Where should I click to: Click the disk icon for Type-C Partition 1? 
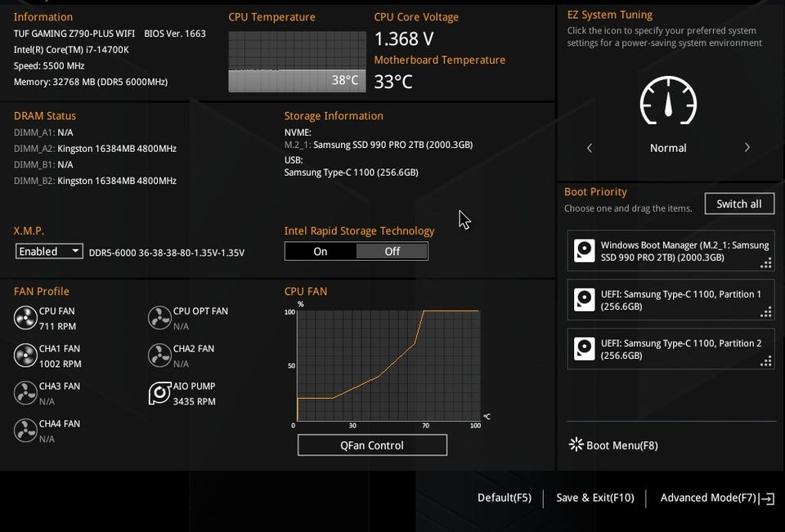coord(584,300)
